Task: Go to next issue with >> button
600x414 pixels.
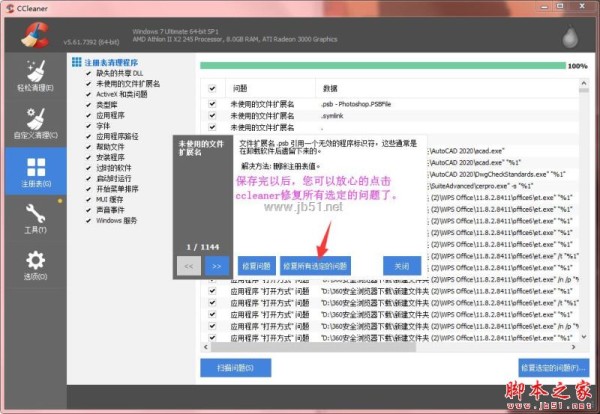Action: pos(217,266)
